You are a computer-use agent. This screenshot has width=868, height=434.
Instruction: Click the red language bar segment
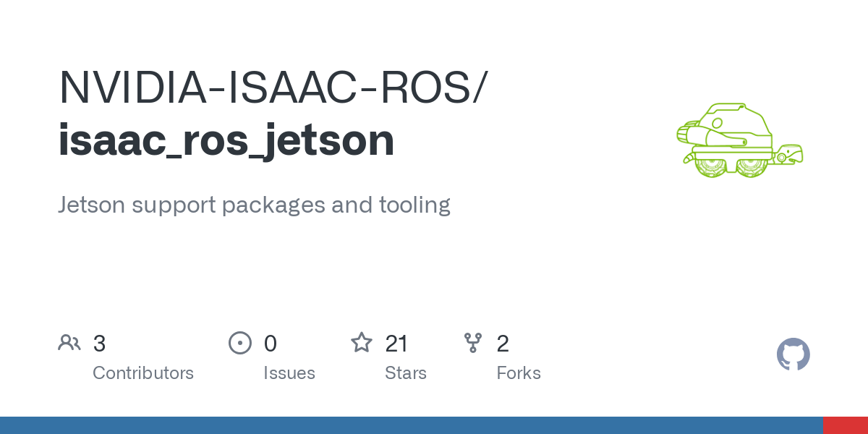(x=846, y=425)
